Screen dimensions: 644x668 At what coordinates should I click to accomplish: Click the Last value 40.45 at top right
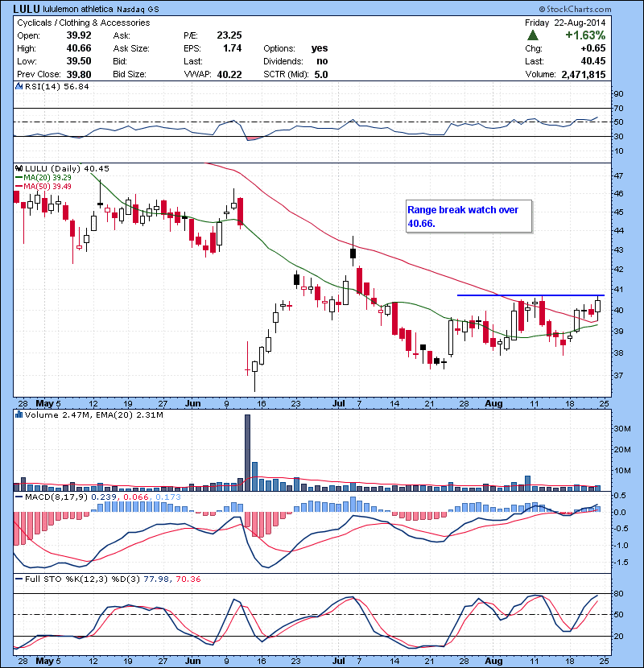(592, 61)
